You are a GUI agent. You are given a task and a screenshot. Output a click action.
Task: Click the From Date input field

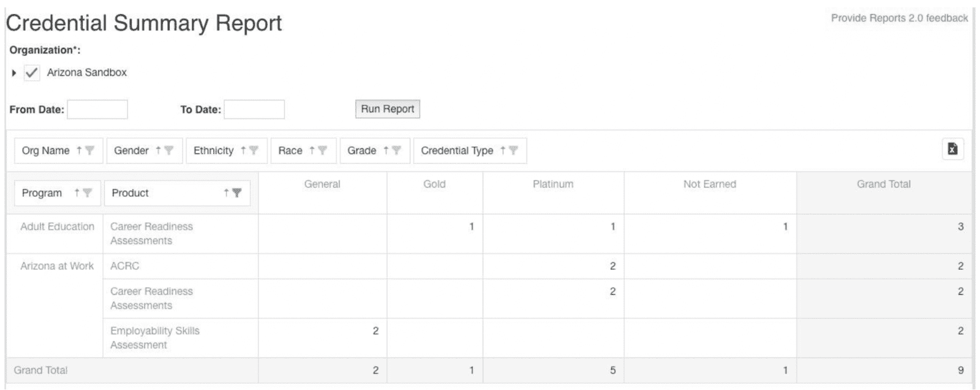97,110
